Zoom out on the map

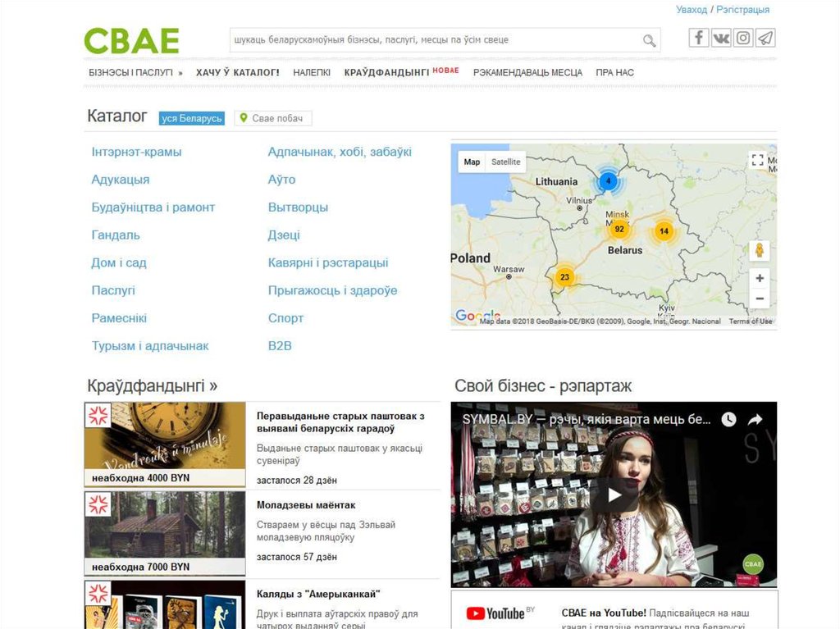tap(760, 299)
